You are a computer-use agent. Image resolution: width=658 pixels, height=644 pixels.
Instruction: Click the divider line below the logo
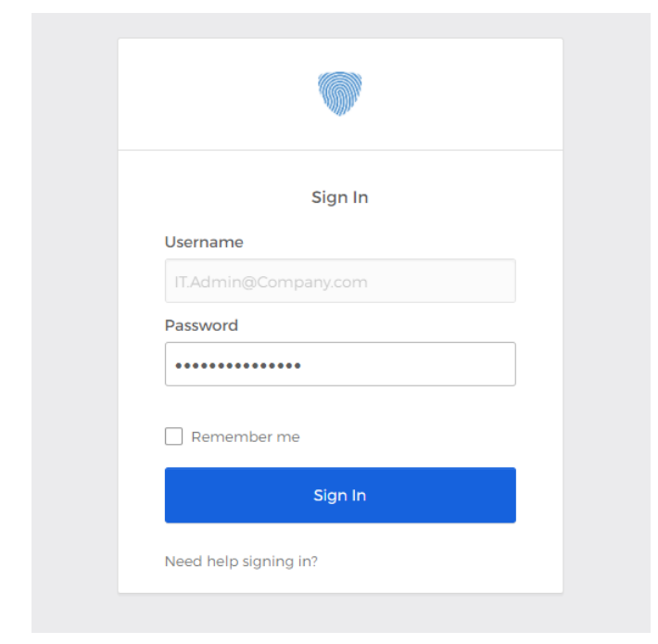click(x=339, y=150)
